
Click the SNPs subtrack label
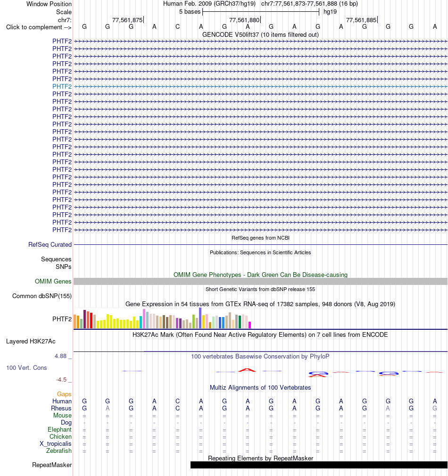pos(64,267)
